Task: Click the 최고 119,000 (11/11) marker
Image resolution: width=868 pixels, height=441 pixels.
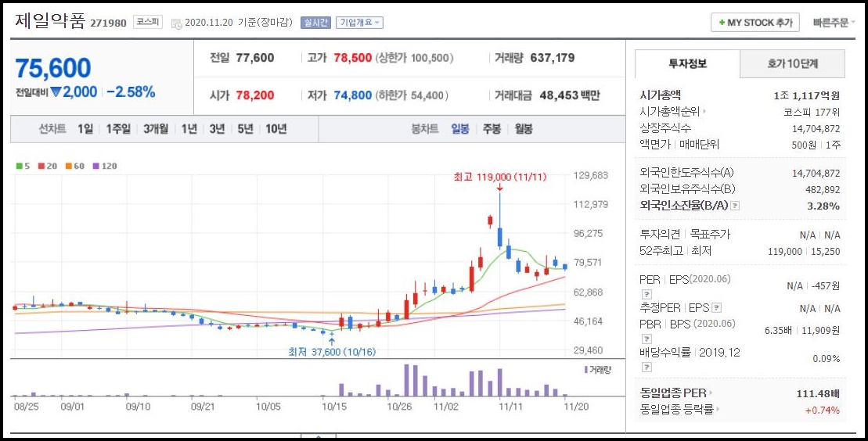Action: coord(500,177)
